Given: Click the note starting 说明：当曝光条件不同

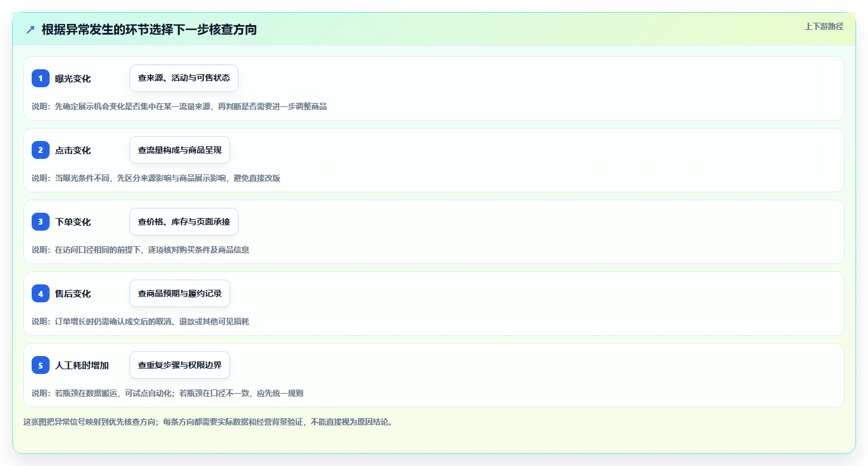Looking at the screenshot, I should 156,178.
